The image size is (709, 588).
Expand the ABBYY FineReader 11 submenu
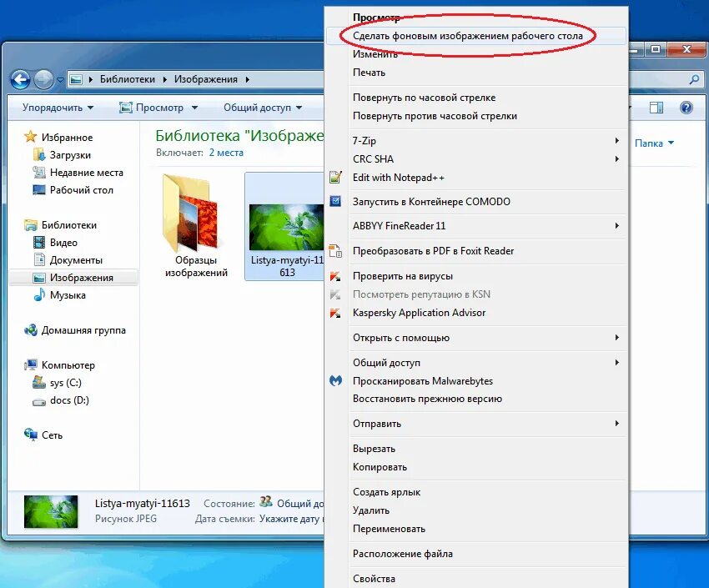coord(476,226)
